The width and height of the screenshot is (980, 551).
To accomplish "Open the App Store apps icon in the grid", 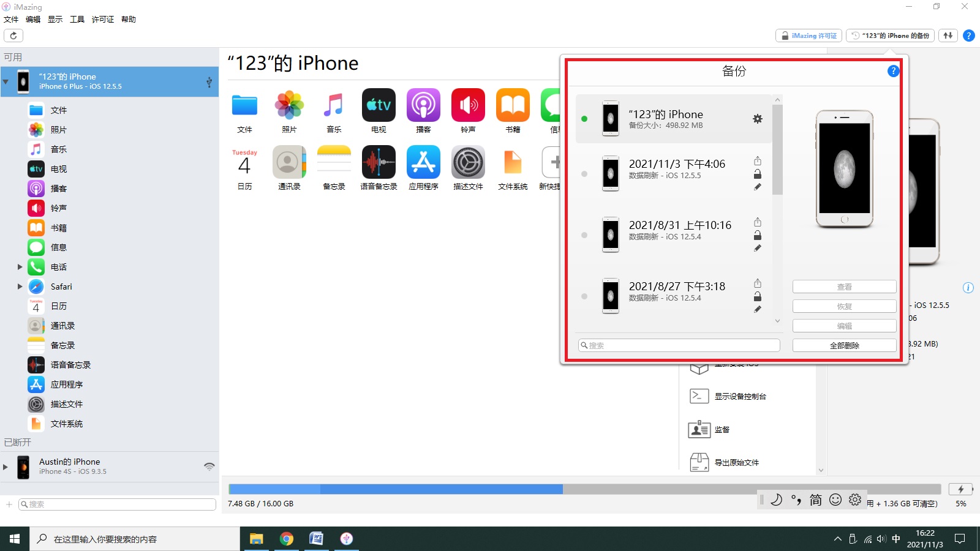I will click(423, 162).
